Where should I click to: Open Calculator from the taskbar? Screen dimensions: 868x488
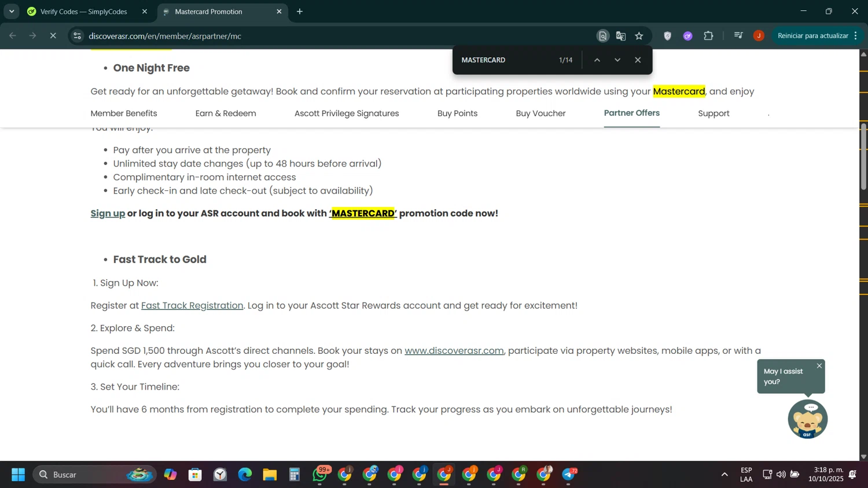pyautogui.click(x=295, y=475)
